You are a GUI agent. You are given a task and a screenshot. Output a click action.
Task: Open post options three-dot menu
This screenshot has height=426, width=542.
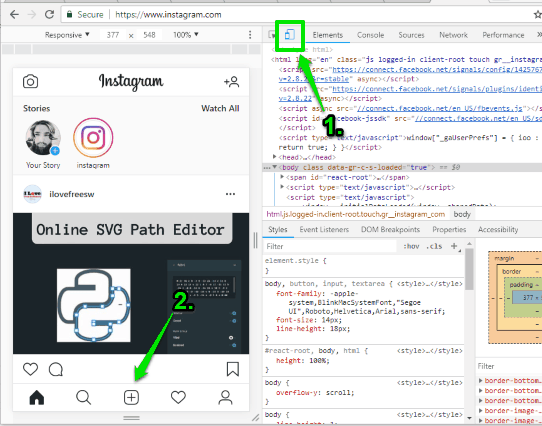point(231,194)
